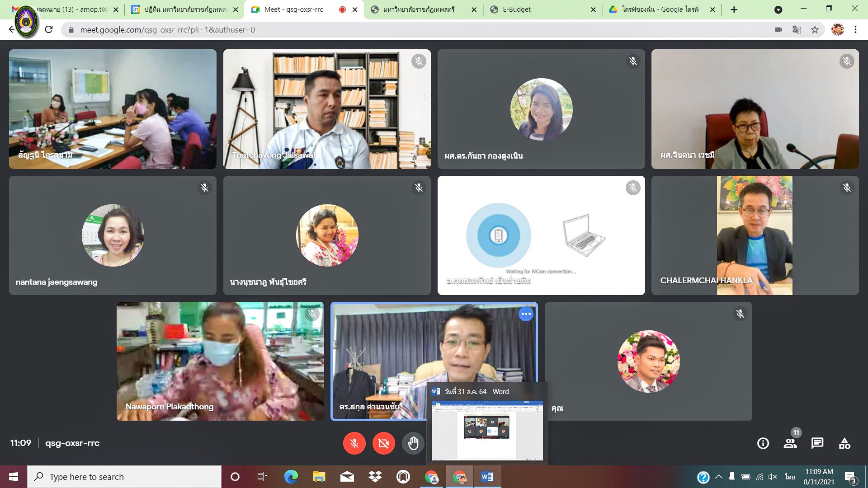Open Microsoft Edge from taskbar
The height and width of the screenshot is (488, 868).
click(291, 477)
